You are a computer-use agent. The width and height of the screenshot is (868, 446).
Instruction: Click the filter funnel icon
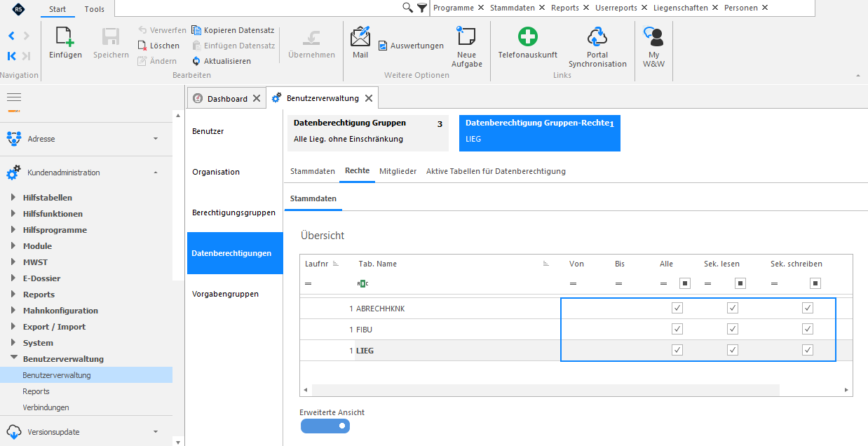[421, 8]
